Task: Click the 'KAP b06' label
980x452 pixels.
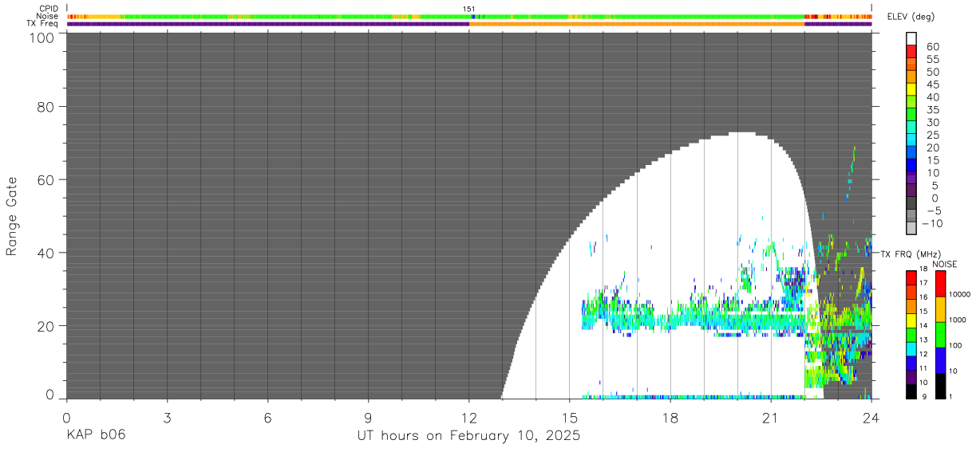Action: (x=96, y=435)
